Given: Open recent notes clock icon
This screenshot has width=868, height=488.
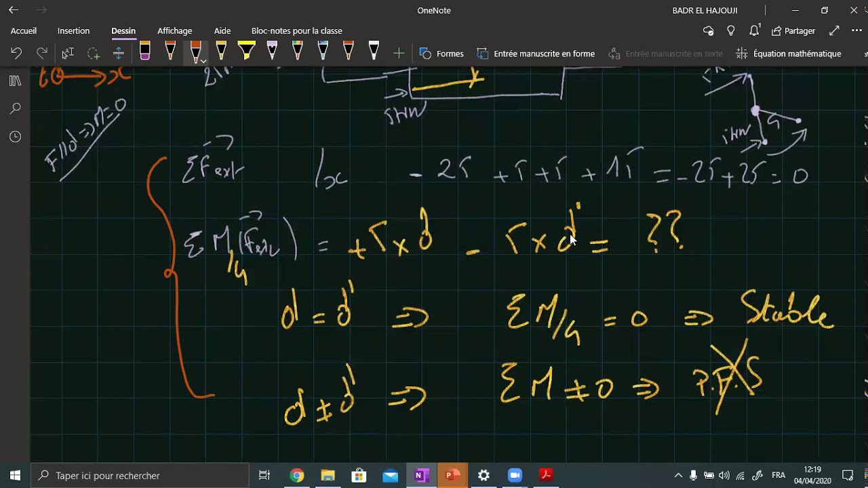Looking at the screenshot, I should pyautogui.click(x=15, y=137).
